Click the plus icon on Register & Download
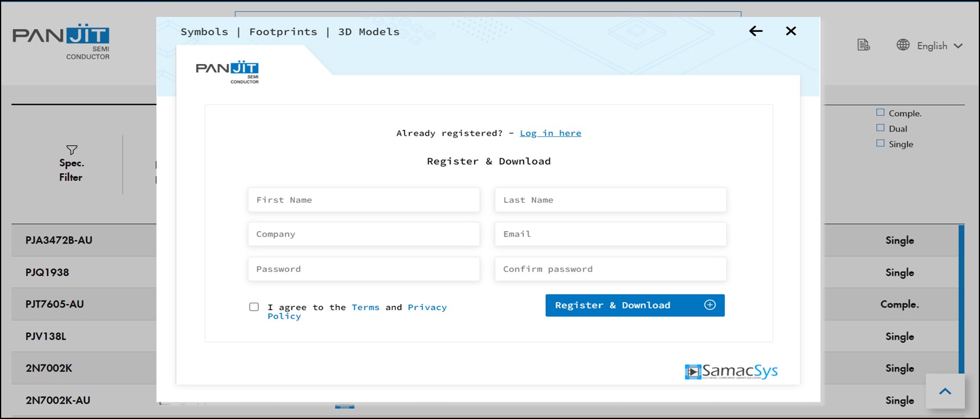Viewport: 980px width, 419px height. click(x=710, y=305)
